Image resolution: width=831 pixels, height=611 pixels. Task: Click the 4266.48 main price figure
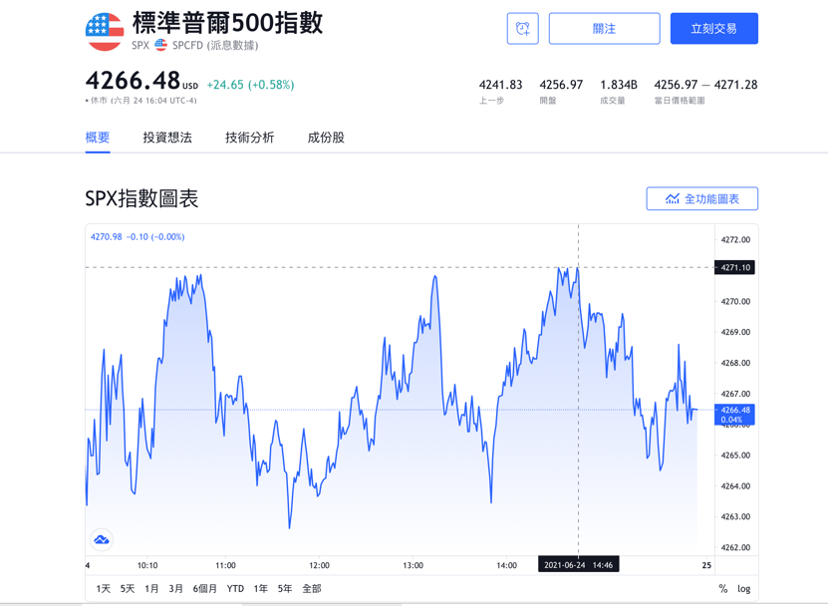click(x=133, y=81)
